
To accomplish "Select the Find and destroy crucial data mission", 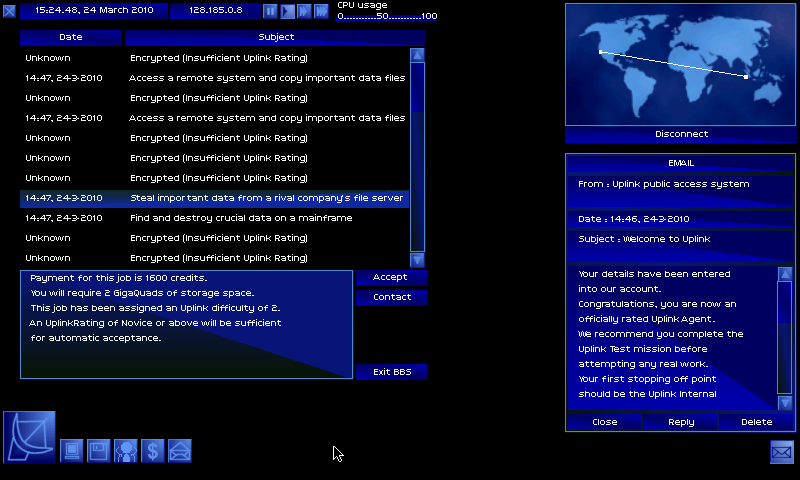I will [x=214, y=218].
